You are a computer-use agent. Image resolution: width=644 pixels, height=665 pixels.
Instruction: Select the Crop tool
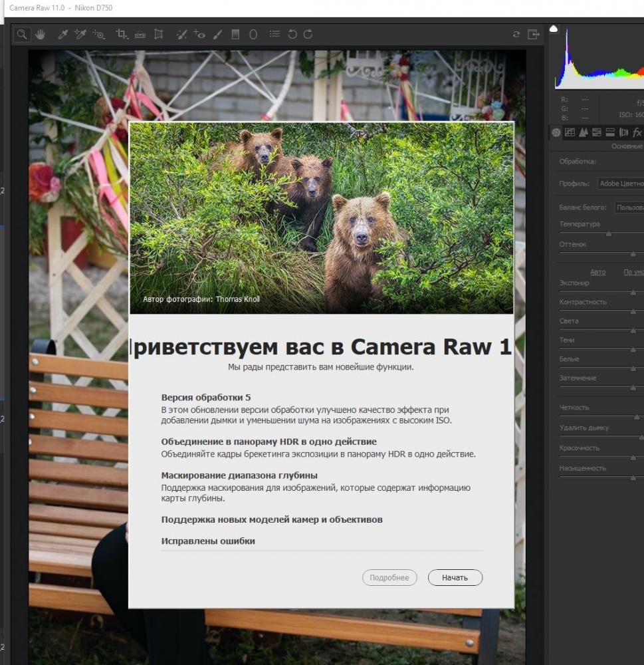[122, 35]
